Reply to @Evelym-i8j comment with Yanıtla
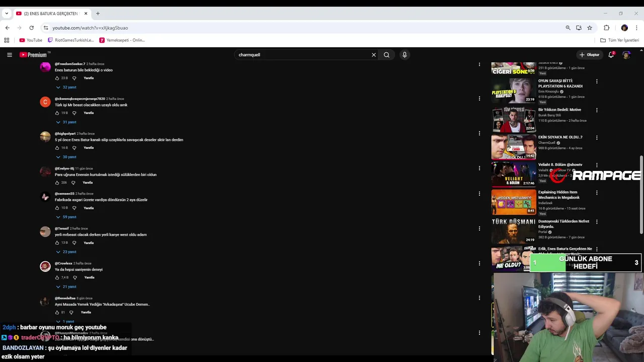This screenshot has height=362, width=644. pyautogui.click(x=88, y=183)
